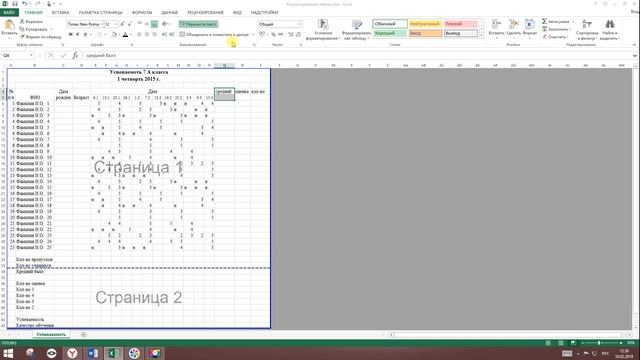
Task: Insert cells with Вставить in Ячейки group
Action: [496, 29]
